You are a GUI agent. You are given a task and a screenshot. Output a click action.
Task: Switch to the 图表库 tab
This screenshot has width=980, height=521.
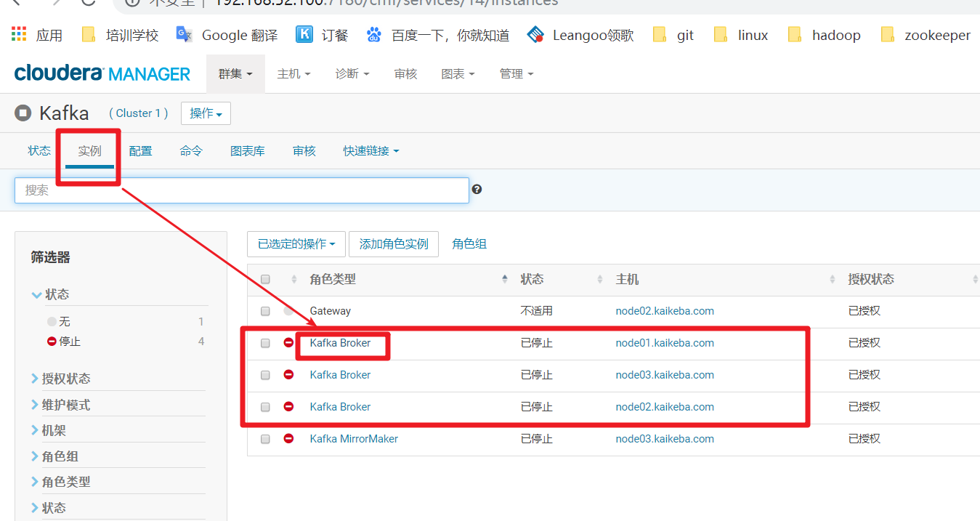248,150
